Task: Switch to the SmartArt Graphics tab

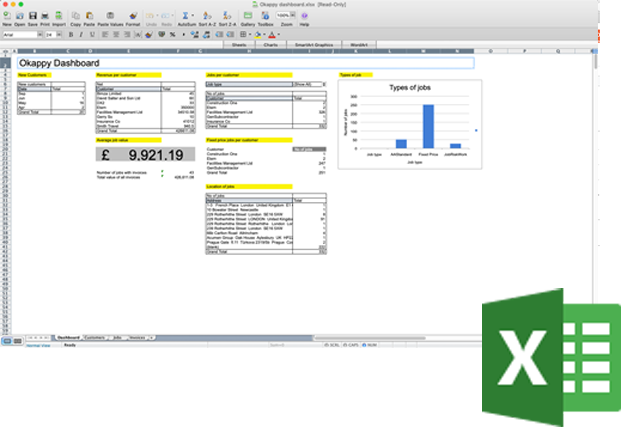Action: (x=314, y=45)
